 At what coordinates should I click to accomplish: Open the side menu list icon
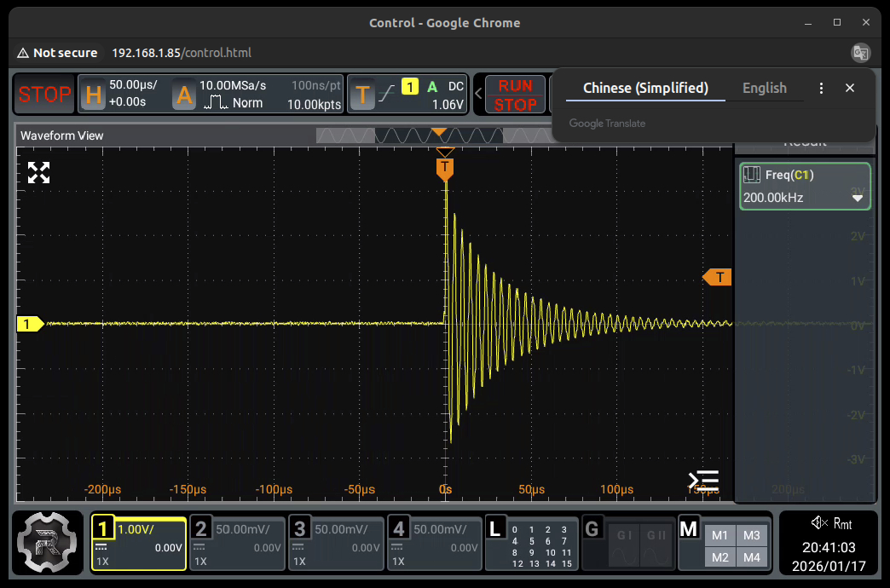pyautogui.click(x=703, y=481)
